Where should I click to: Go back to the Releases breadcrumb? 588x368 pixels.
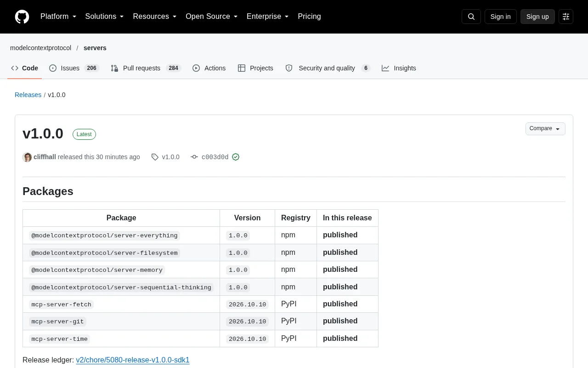[x=28, y=95]
